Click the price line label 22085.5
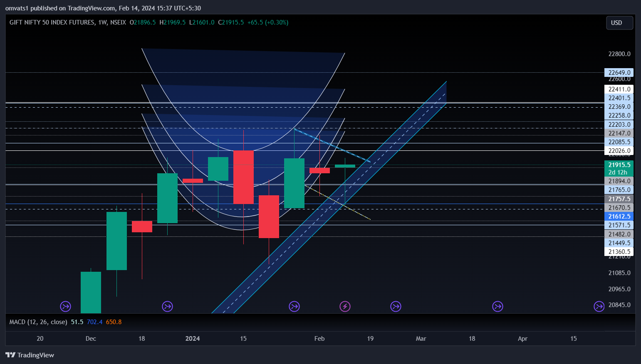Screen dimensions: 641x364 (619, 142)
